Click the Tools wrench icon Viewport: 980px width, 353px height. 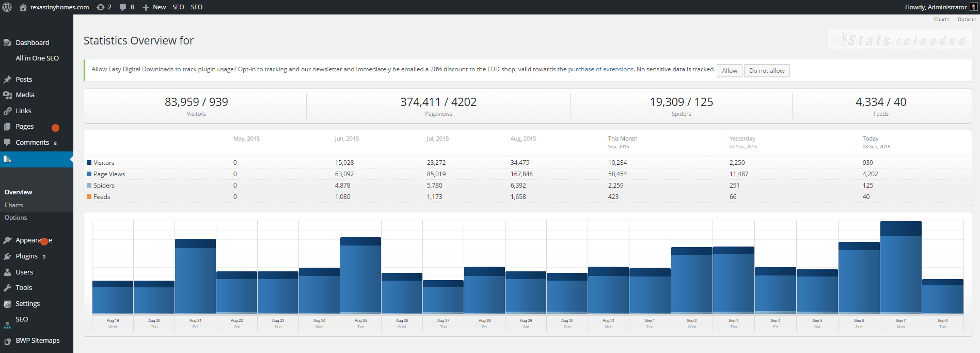coord(7,288)
